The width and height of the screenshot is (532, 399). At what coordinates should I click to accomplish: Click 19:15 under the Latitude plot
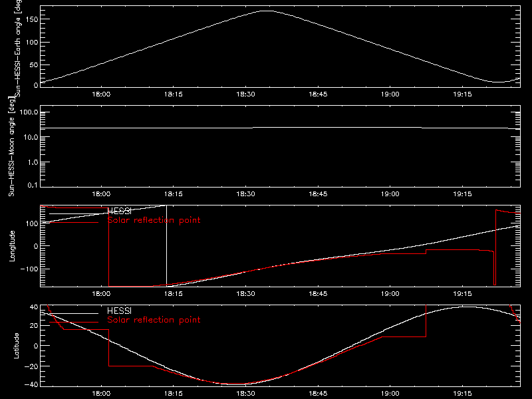pyautogui.click(x=462, y=394)
